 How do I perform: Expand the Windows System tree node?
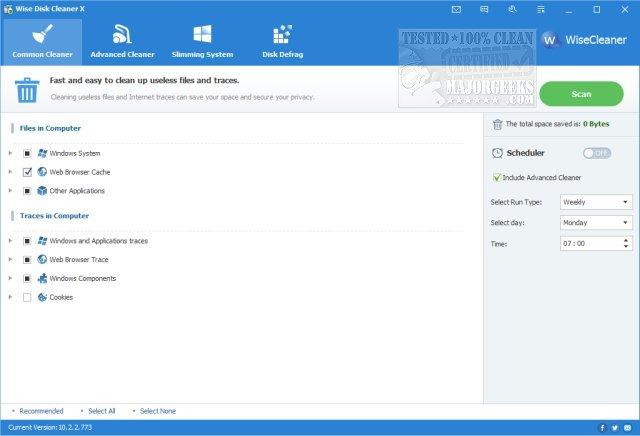(10, 153)
